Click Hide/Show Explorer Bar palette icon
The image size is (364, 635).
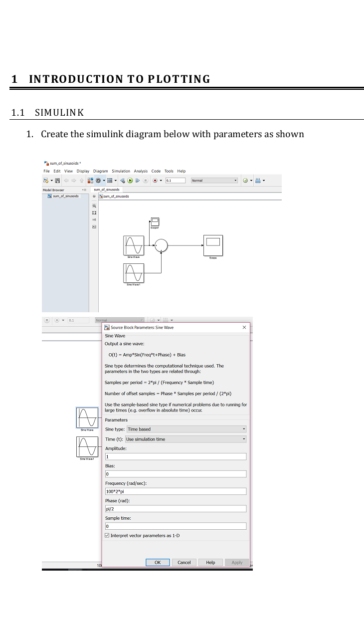coord(94,197)
